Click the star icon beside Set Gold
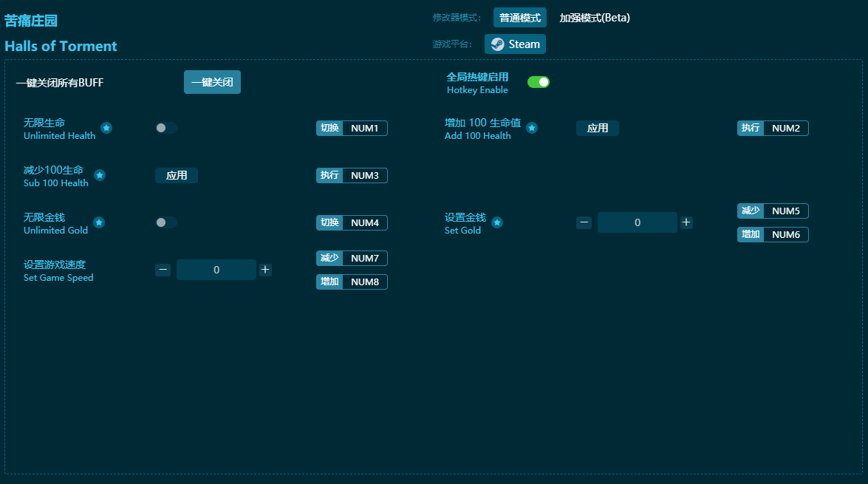Viewport: 868px width, 484px height. (x=497, y=222)
